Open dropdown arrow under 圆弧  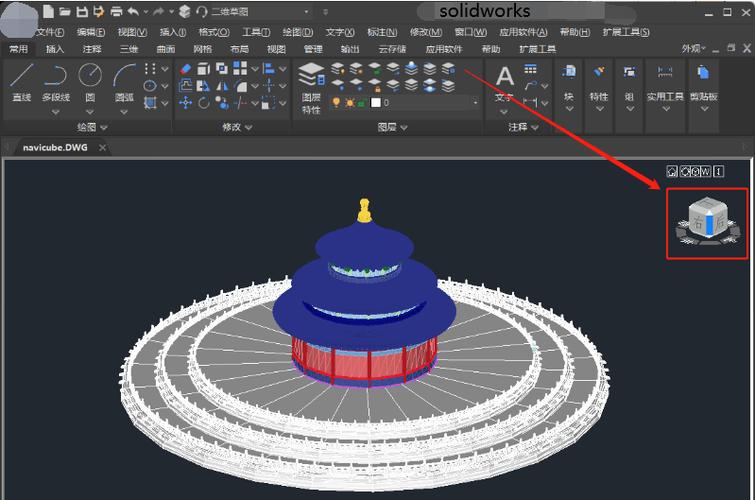[x=124, y=112]
